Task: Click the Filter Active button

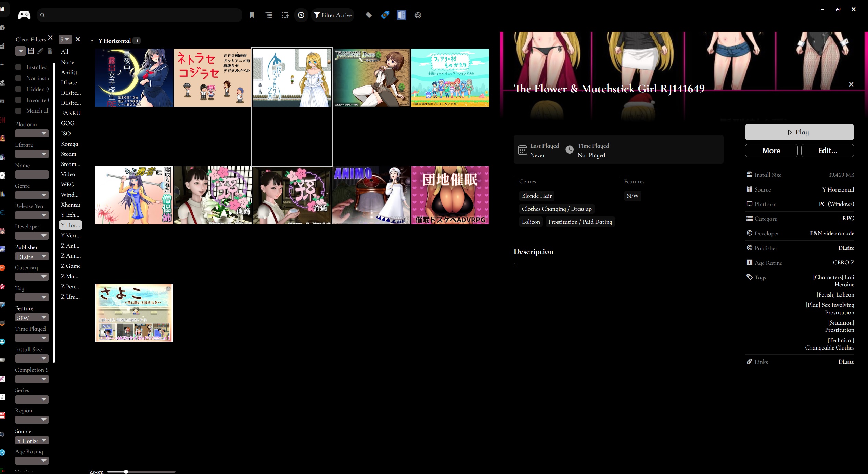Action: 333,15
